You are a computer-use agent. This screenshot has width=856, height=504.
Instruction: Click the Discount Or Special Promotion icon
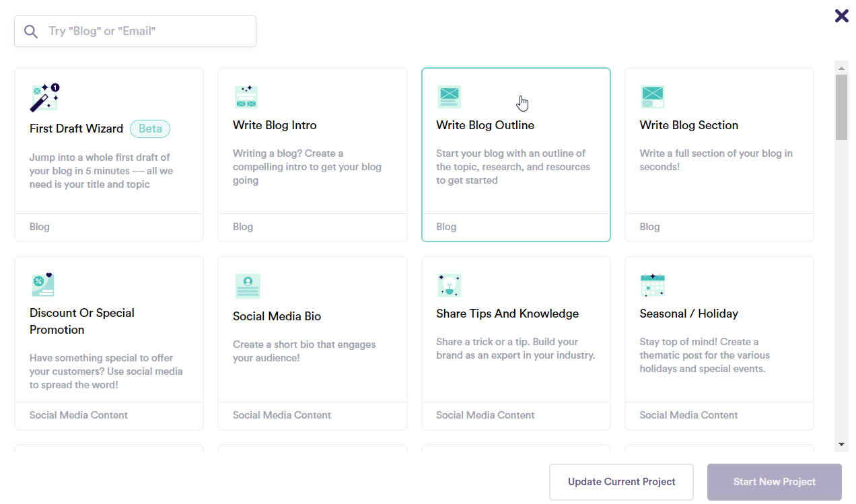(x=43, y=285)
